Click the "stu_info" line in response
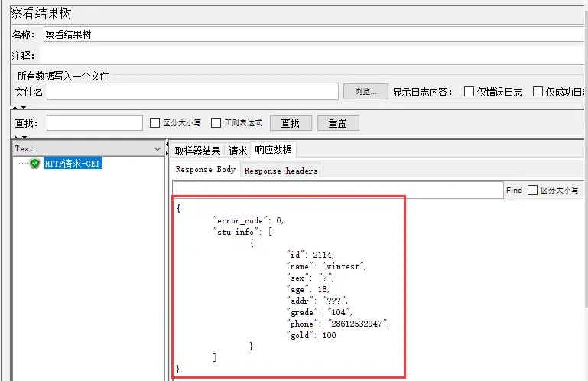Viewport: 588px width, 381px height. tap(242, 232)
